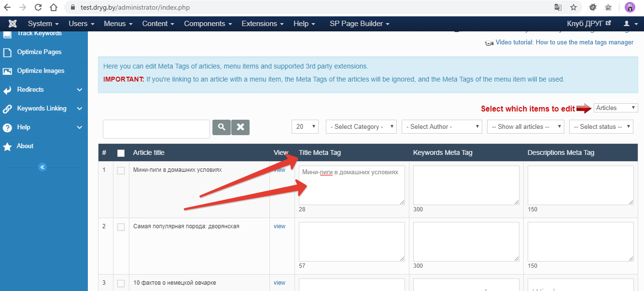The width and height of the screenshot is (644, 291).
Task: Click the Redirects arrow icon
Action: (7, 90)
